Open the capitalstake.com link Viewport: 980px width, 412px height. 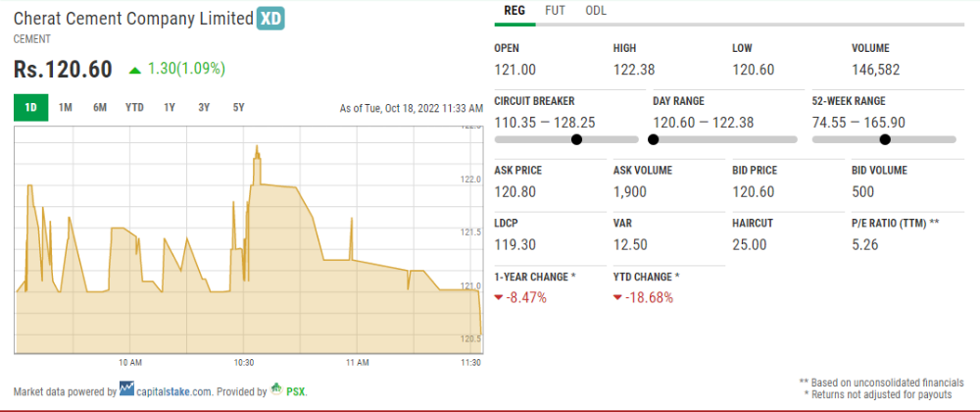(174, 392)
